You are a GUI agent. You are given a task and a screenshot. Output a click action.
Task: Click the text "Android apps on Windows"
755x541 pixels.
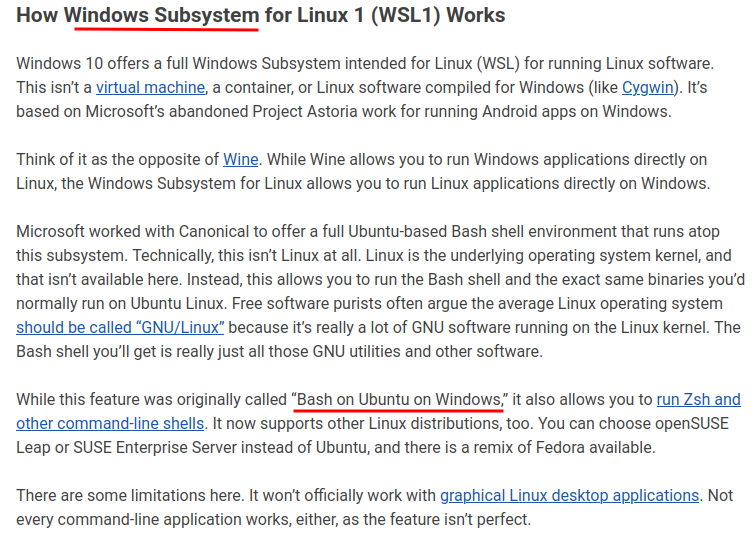point(574,112)
